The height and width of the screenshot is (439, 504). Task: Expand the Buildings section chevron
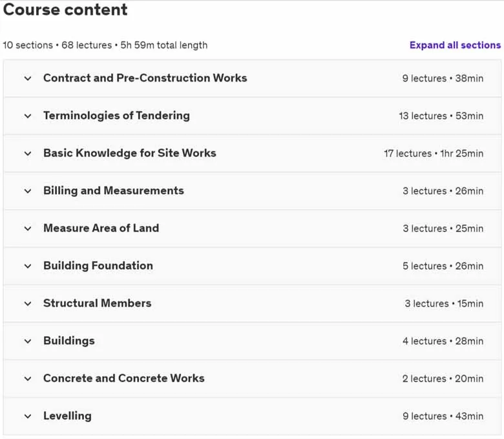pos(28,341)
